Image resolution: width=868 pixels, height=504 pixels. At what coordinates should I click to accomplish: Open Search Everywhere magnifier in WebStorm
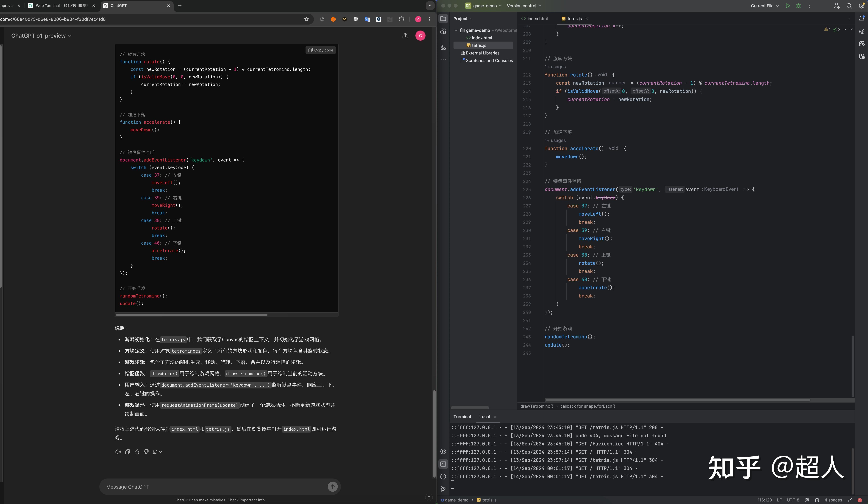click(849, 6)
